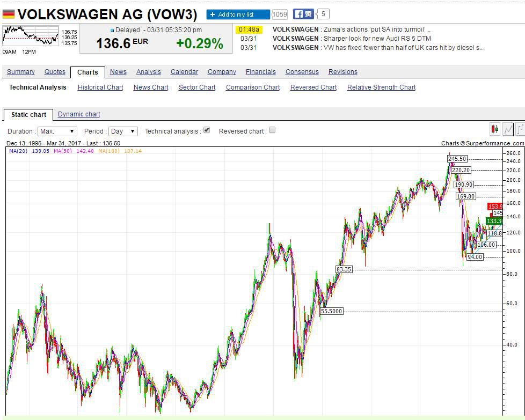Select the Static chart tab
525x420 pixels.
point(28,115)
